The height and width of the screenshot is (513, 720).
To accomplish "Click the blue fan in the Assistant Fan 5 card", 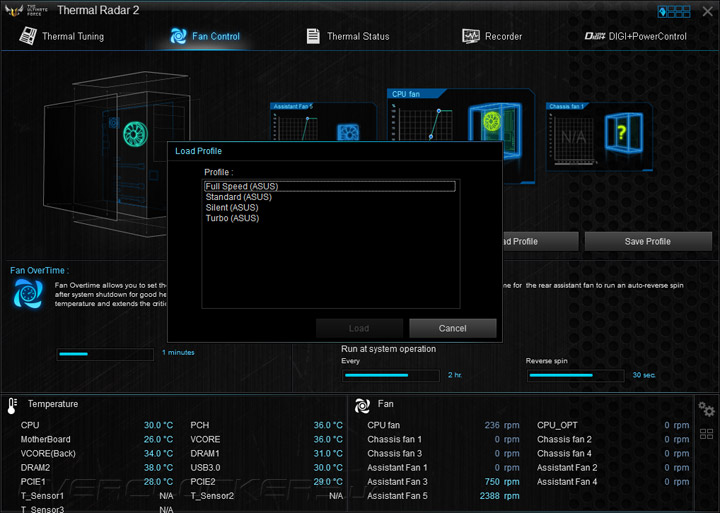I will point(348,133).
